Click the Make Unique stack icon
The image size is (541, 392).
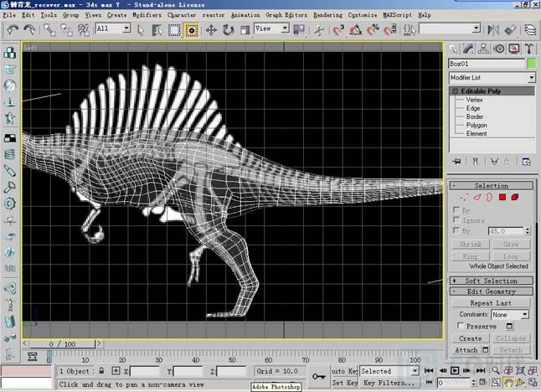point(494,162)
